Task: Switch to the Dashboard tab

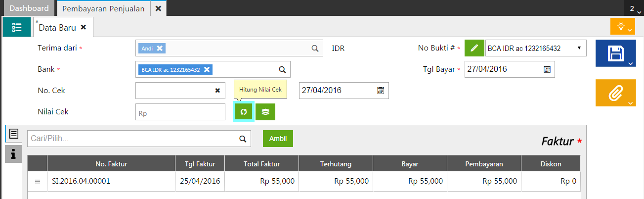Action: 29,8
